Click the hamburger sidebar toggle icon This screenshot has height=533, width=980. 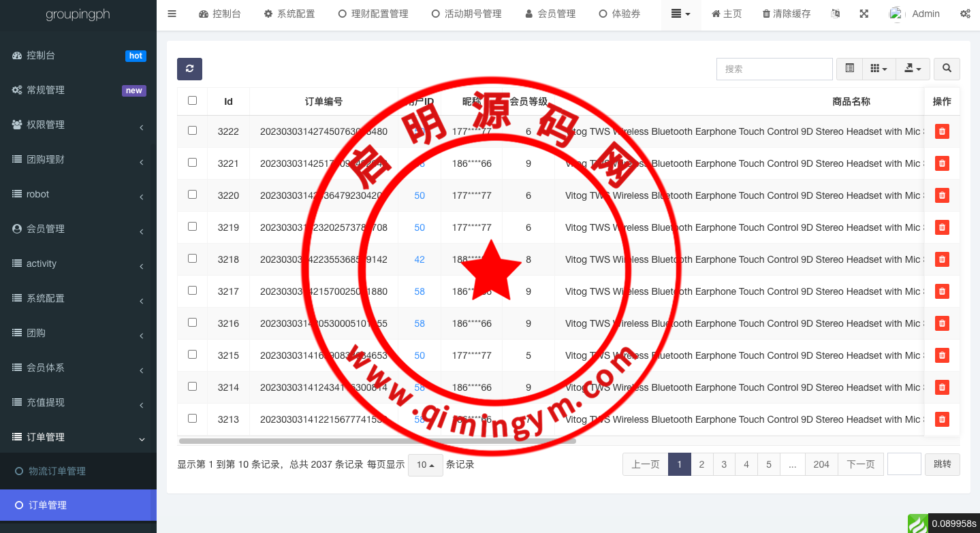[172, 14]
